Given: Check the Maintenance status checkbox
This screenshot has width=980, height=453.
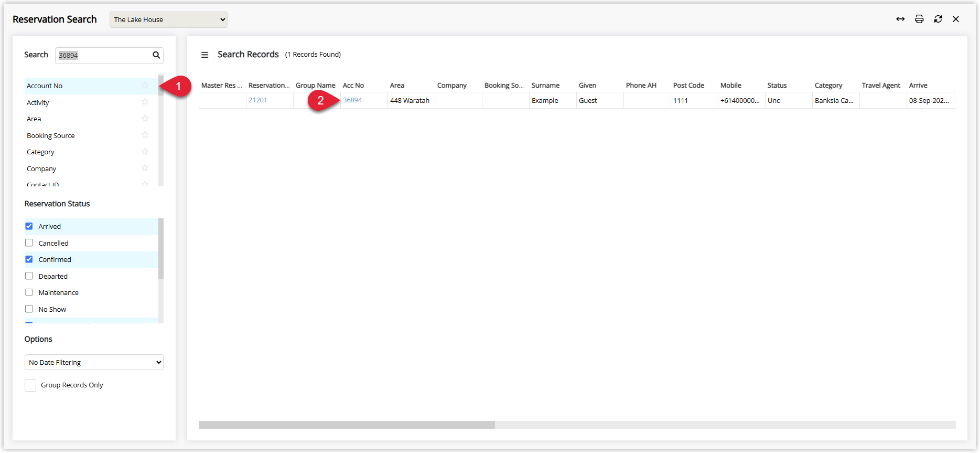Looking at the screenshot, I should coord(29,292).
